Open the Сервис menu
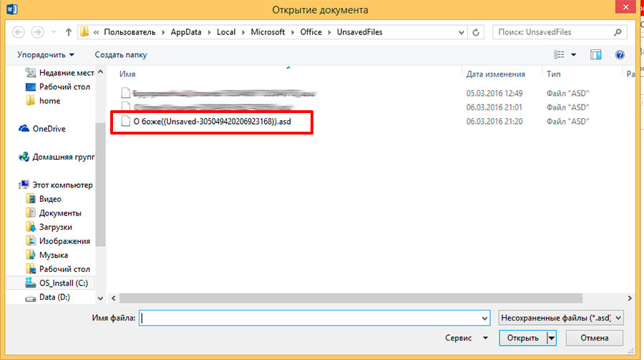644x360 pixels. pos(466,338)
